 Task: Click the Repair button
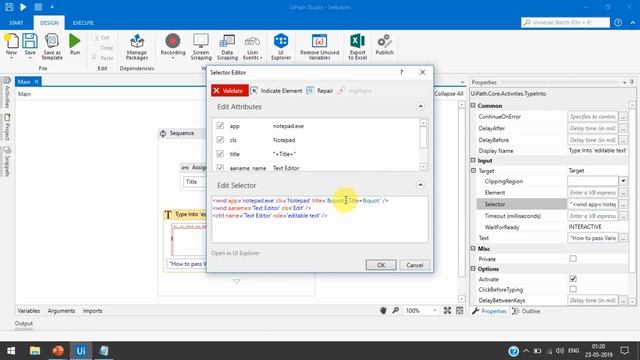click(320, 91)
